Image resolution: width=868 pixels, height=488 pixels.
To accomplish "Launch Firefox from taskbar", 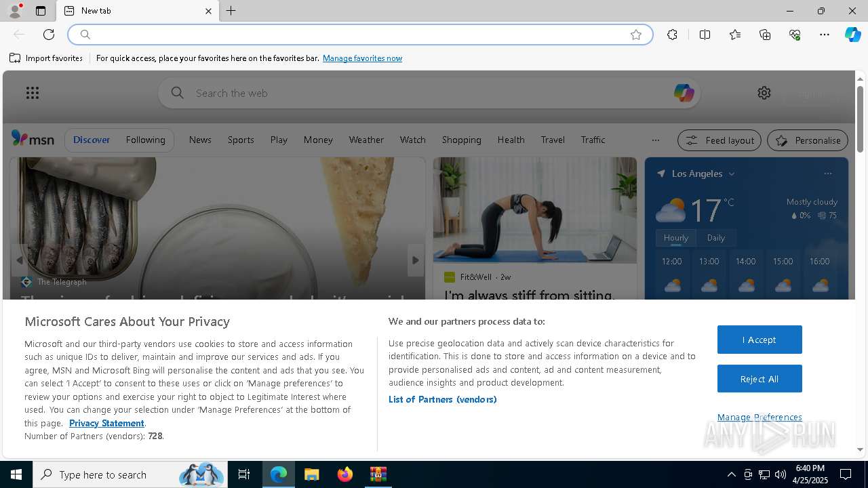I will tap(344, 474).
